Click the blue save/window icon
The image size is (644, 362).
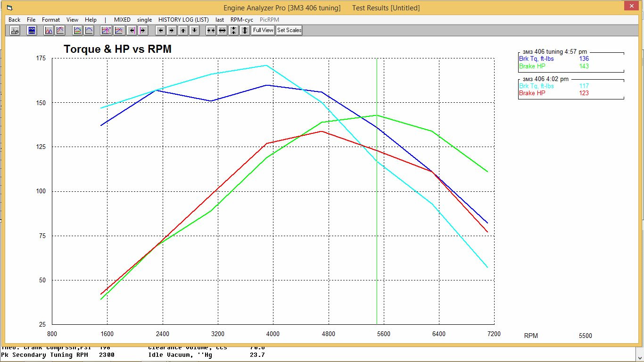pos(32,31)
